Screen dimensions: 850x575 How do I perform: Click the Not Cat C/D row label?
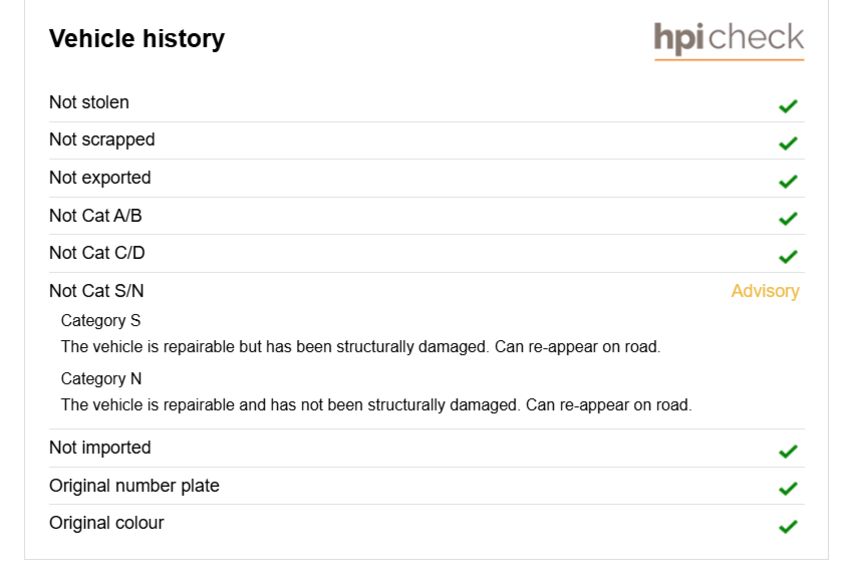97,253
